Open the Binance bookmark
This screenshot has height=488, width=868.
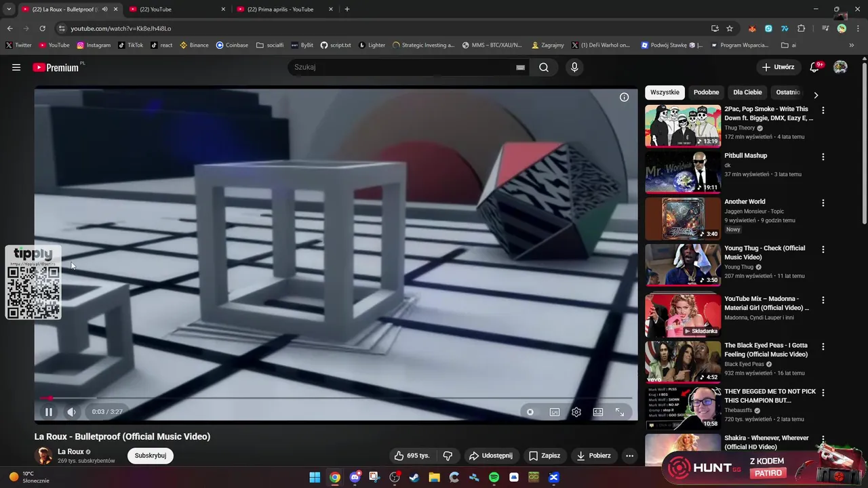(x=194, y=45)
